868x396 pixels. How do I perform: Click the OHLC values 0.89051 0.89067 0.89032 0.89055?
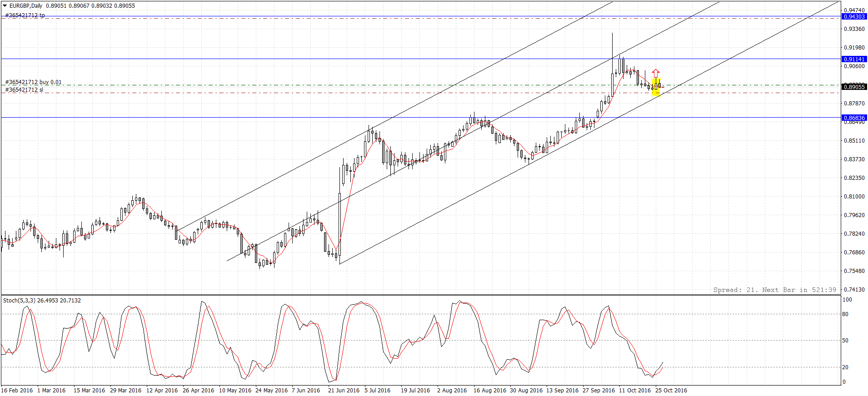tap(90, 6)
